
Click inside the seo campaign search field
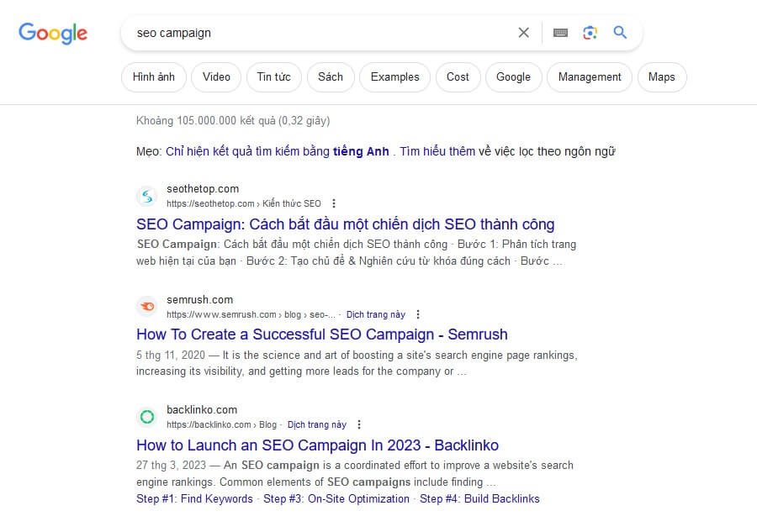point(319,33)
